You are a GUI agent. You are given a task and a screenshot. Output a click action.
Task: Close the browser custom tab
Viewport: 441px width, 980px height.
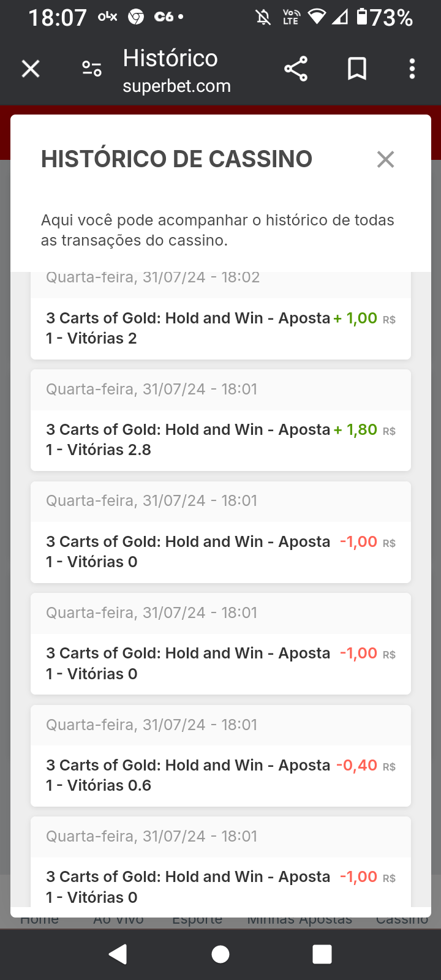click(x=31, y=69)
